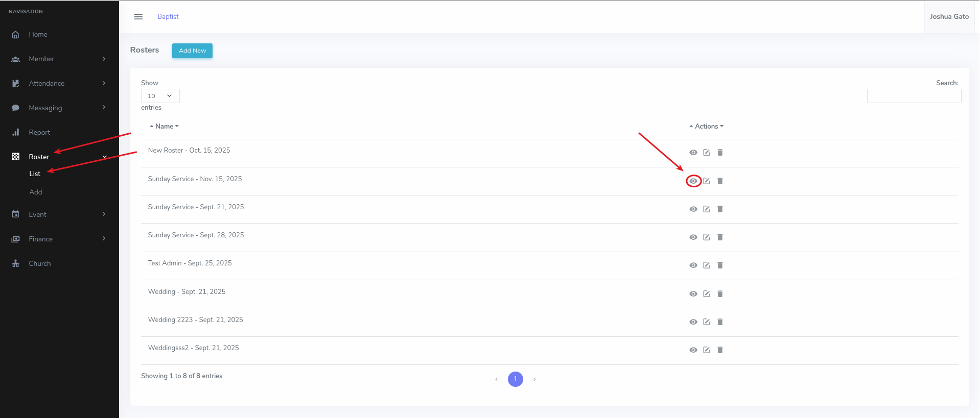The image size is (980, 418).
Task: Open the entries-per-page dropdown
Action: click(x=160, y=96)
